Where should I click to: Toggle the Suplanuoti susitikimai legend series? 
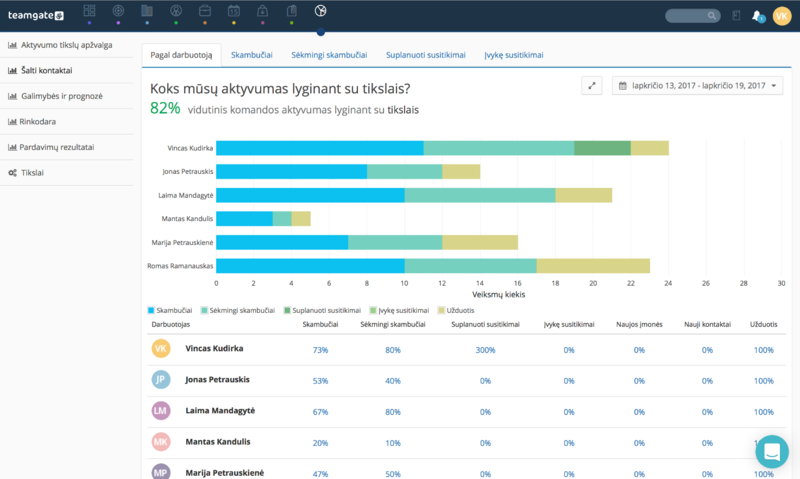tap(322, 310)
